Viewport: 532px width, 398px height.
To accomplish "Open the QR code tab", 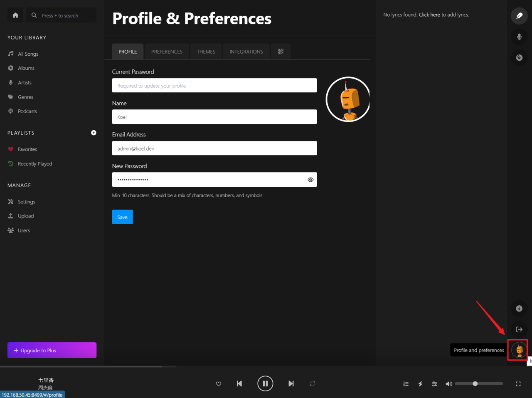I will [281, 52].
